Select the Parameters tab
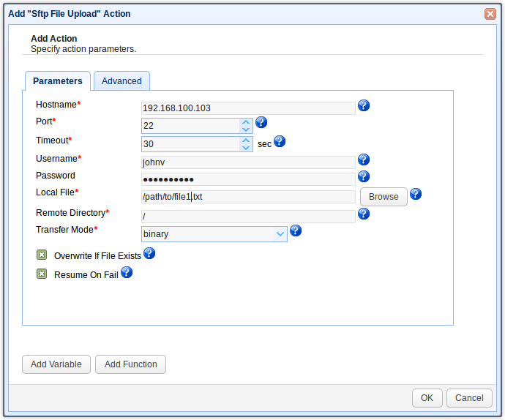Viewport: 505px width, 420px height. click(x=58, y=81)
